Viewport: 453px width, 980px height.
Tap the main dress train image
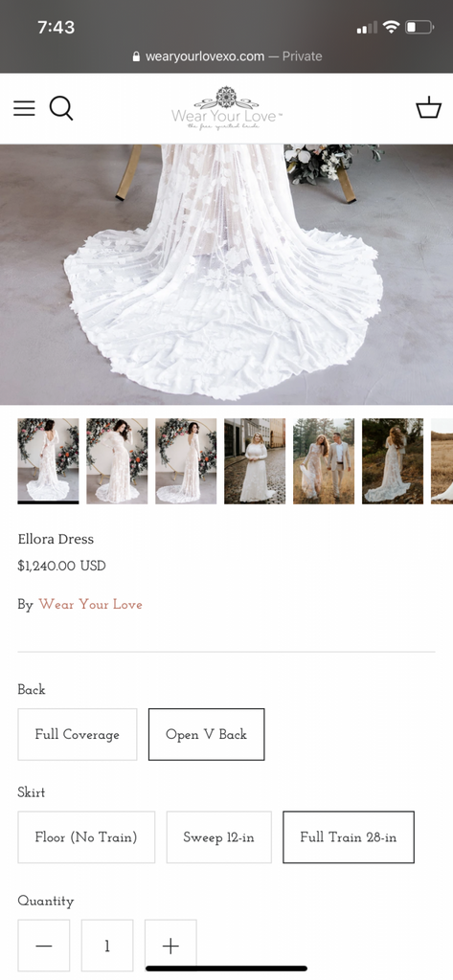(226, 275)
